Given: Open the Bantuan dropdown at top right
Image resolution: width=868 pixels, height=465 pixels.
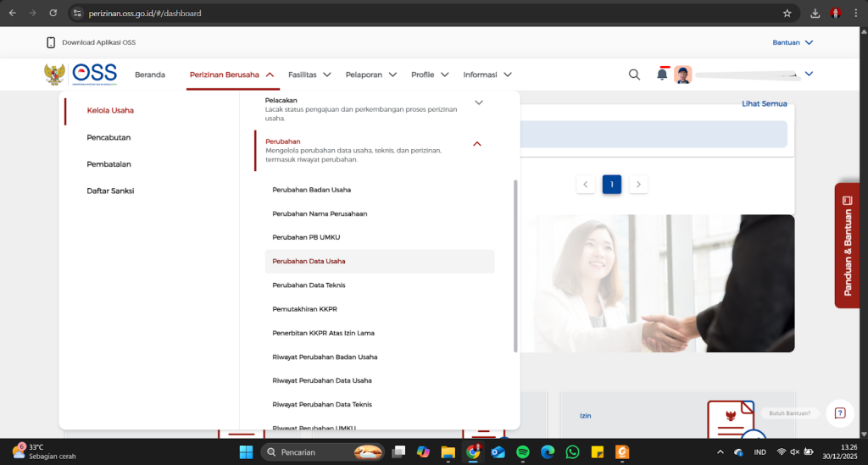Looking at the screenshot, I should pyautogui.click(x=793, y=42).
